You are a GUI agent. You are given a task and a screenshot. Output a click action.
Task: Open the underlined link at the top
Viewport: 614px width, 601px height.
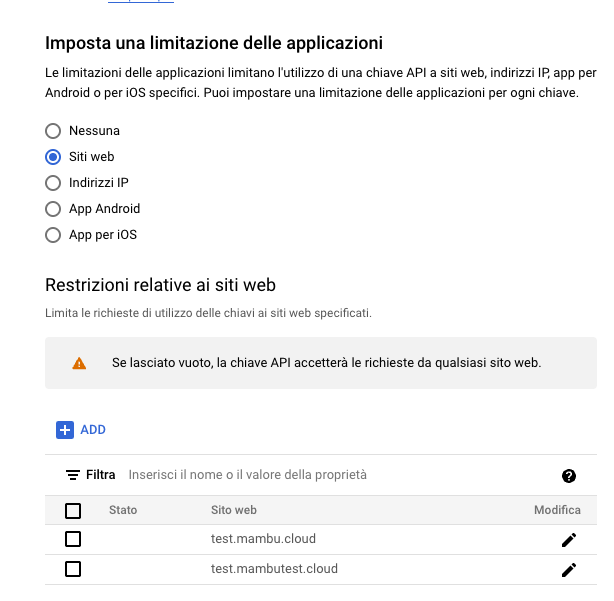coord(141,2)
